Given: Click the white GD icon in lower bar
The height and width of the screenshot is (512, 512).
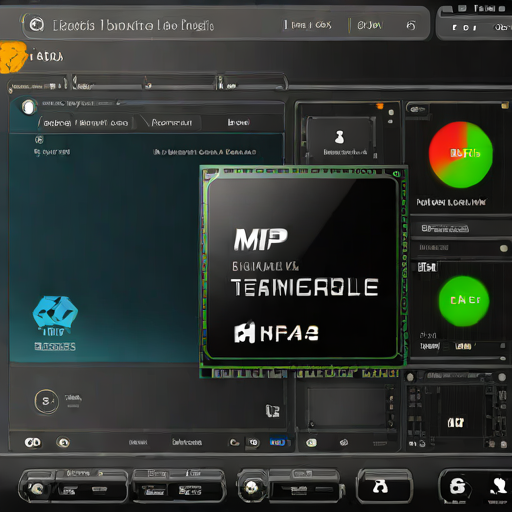Looking at the screenshot, I should (33, 442).
